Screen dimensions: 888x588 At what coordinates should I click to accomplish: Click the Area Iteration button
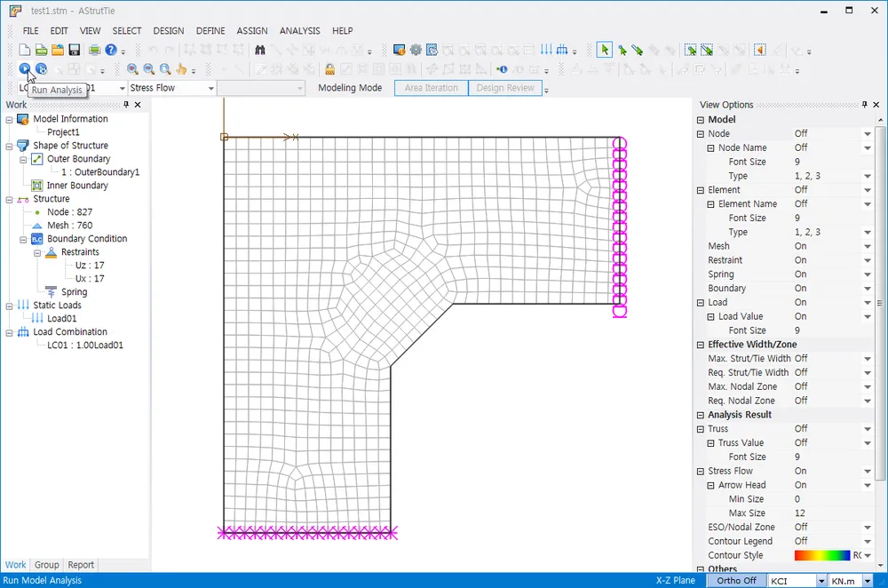pyautogui.click(x=431, y=88)
